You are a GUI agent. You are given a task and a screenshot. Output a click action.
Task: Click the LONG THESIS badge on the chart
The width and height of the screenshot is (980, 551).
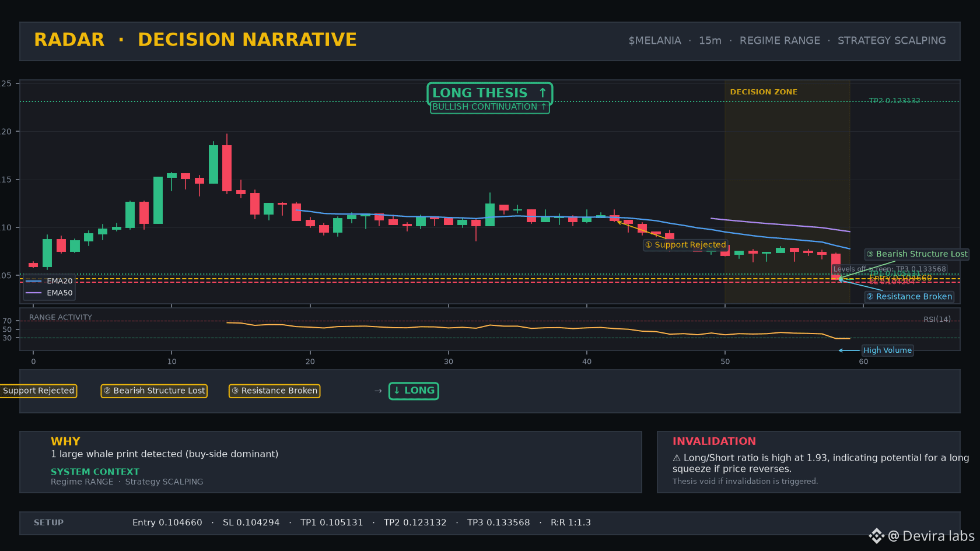489,93
